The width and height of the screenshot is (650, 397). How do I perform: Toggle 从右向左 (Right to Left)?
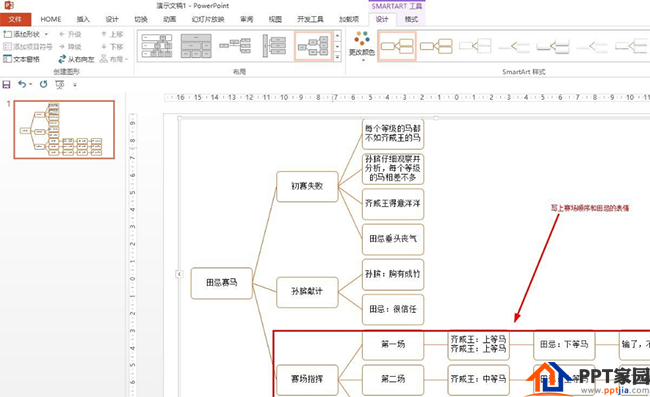click(76, 59)
